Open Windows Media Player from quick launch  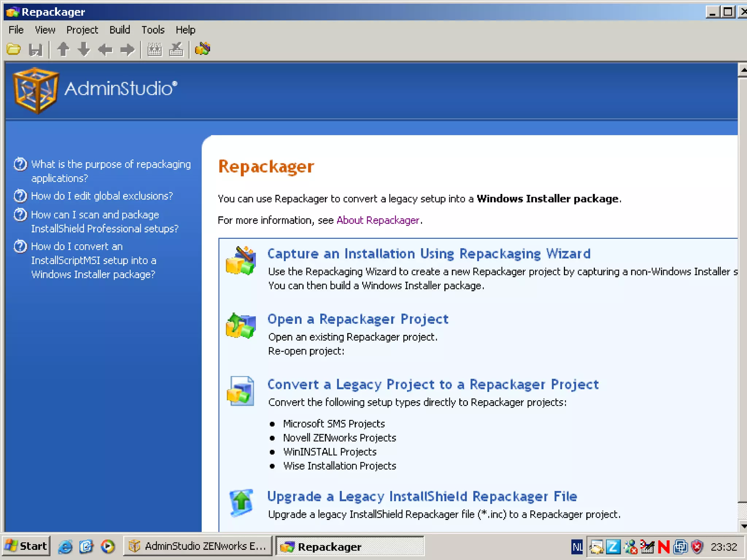108,547
